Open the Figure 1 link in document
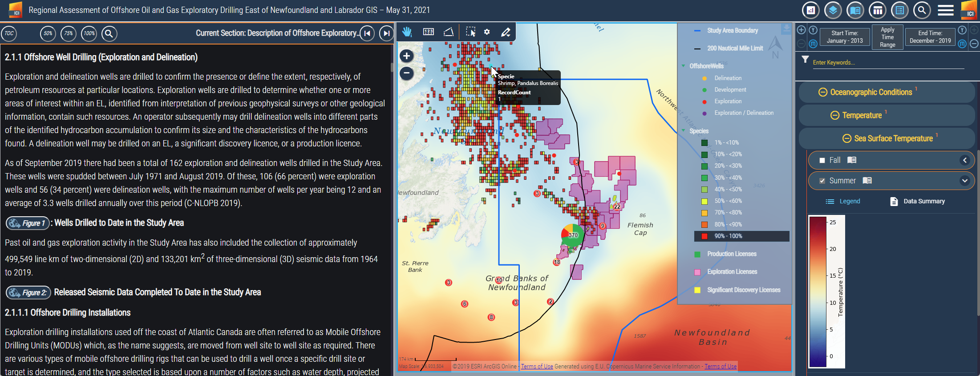 28,223
